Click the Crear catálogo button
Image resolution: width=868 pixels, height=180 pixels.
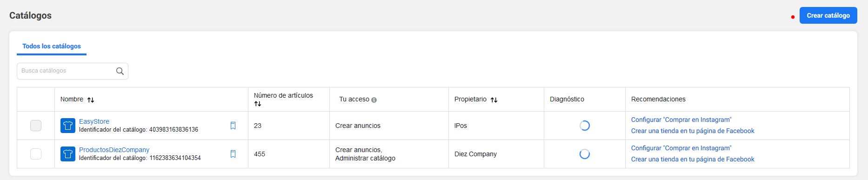click(828, 15)
